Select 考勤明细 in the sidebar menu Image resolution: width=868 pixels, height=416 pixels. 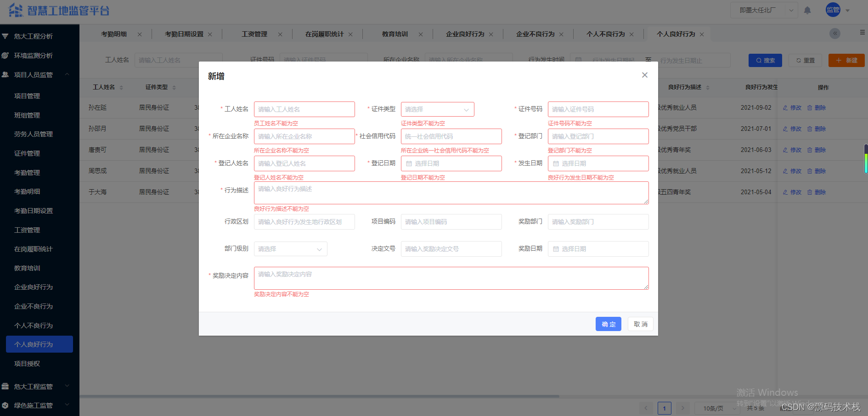[x=27, y=191]
